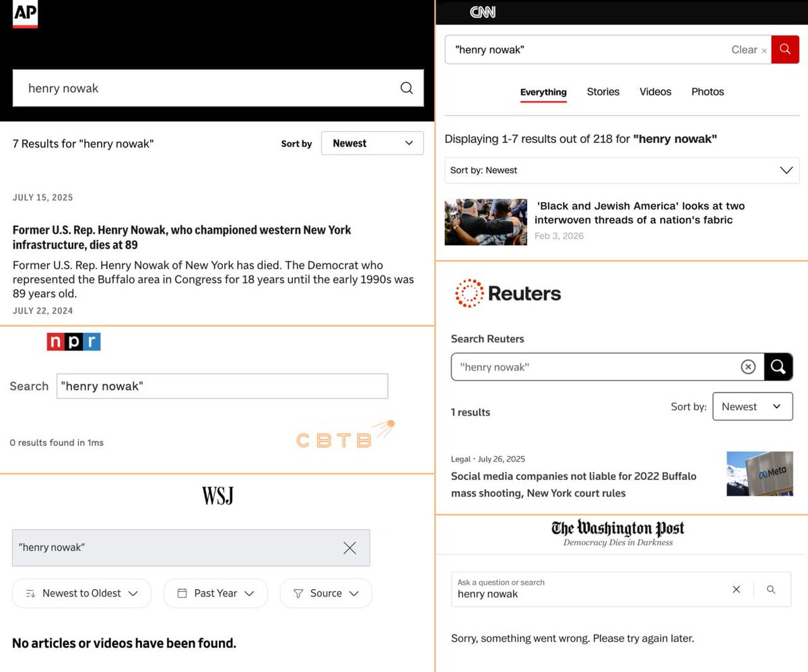Screen dimensions: 808x672
Task: Clear the WSJ search with X icon
Action: pos(349,547)
